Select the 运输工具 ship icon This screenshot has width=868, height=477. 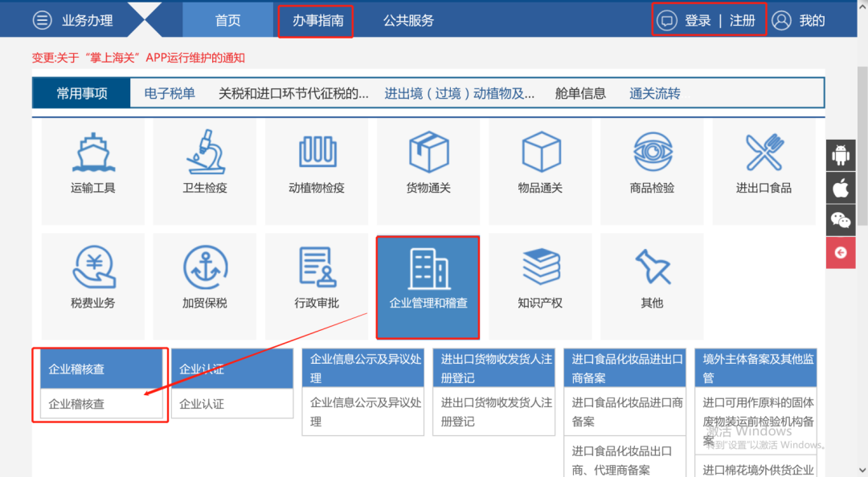coord(92,153)
